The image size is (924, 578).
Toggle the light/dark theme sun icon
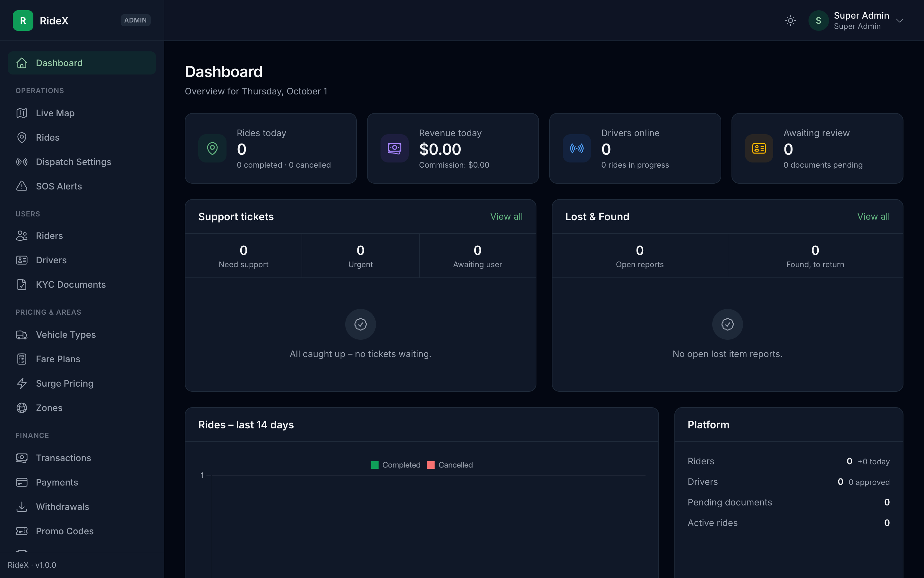pyautogui.click(x=790, y=20)
